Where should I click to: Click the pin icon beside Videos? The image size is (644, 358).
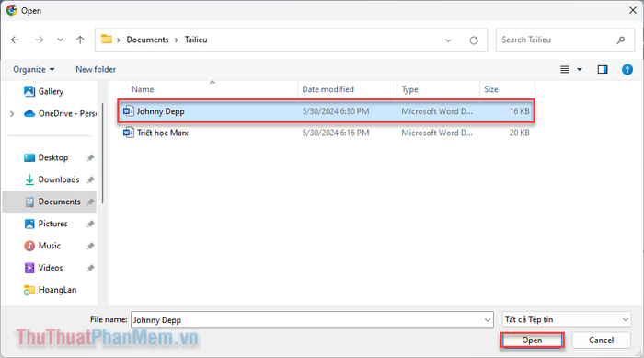click(x=91, y=268)
